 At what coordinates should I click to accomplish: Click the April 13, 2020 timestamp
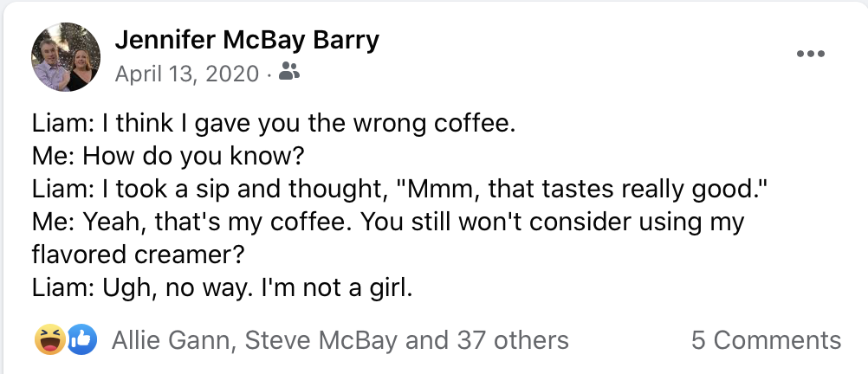(186, 74)
